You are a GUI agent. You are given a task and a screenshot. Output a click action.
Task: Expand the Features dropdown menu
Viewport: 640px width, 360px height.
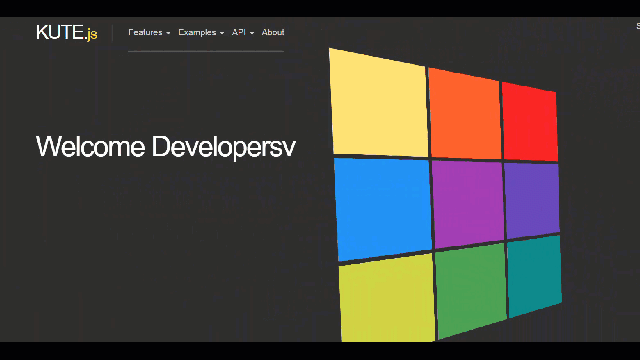[x=149, y=32]
